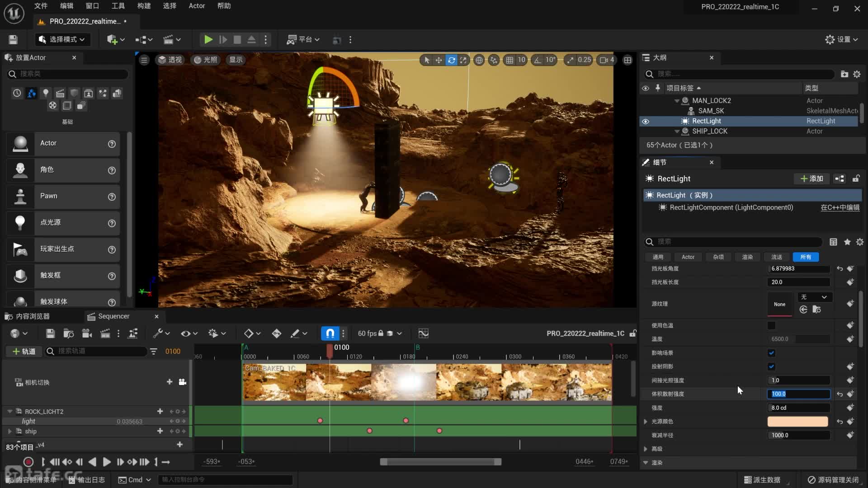Viewport: 868px width, 488px height.
Task: Select the 渲染 details filter tab
Action: pyautogui.click(x=747, y=257)
